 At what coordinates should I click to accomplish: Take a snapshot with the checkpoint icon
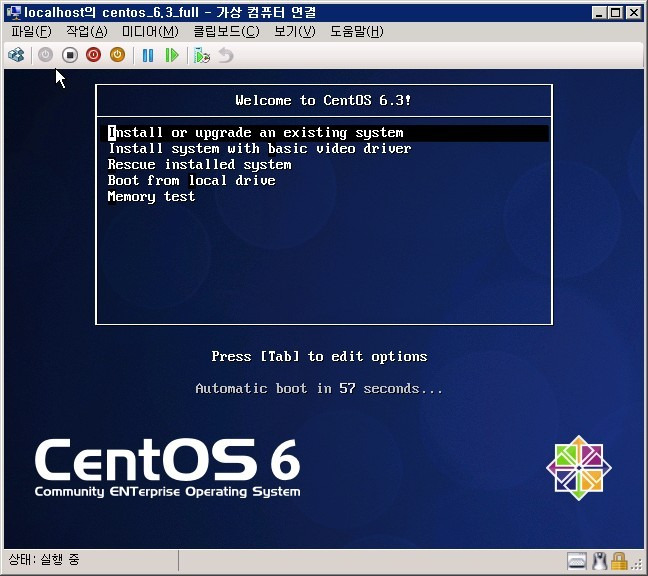pos(202,55)
